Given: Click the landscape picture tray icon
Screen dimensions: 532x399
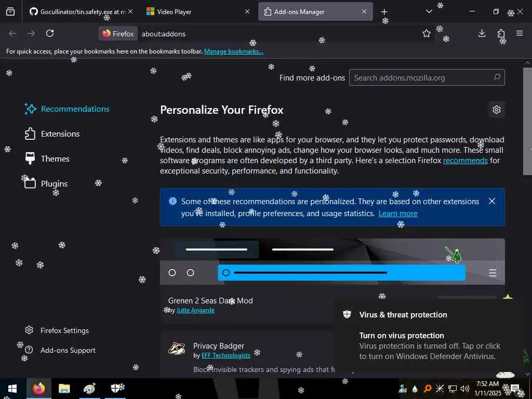Looking at the screenshot, I should 403,389.
